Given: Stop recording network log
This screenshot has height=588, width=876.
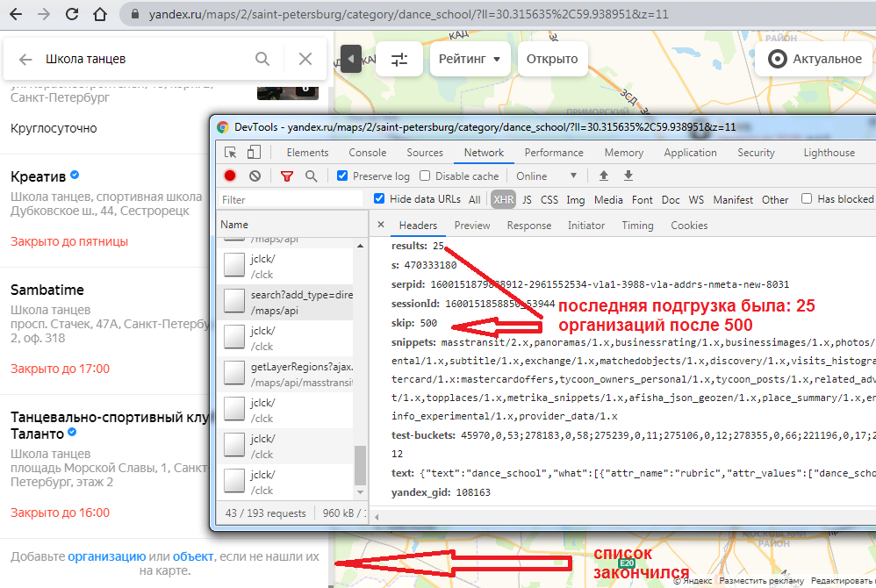Looking at the screenshot, I should click(230, 176).
